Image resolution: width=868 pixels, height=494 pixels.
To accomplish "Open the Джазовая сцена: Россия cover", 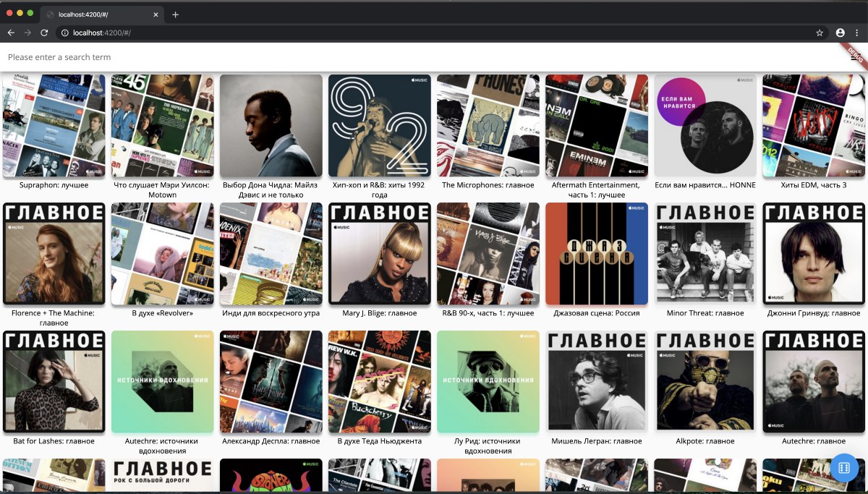I will (x=597, y=254).
